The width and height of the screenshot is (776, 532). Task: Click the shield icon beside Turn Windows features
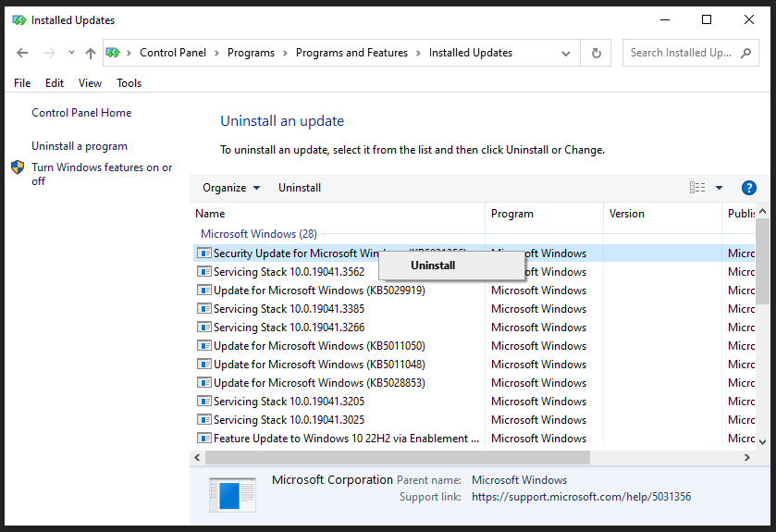(18, 168)
